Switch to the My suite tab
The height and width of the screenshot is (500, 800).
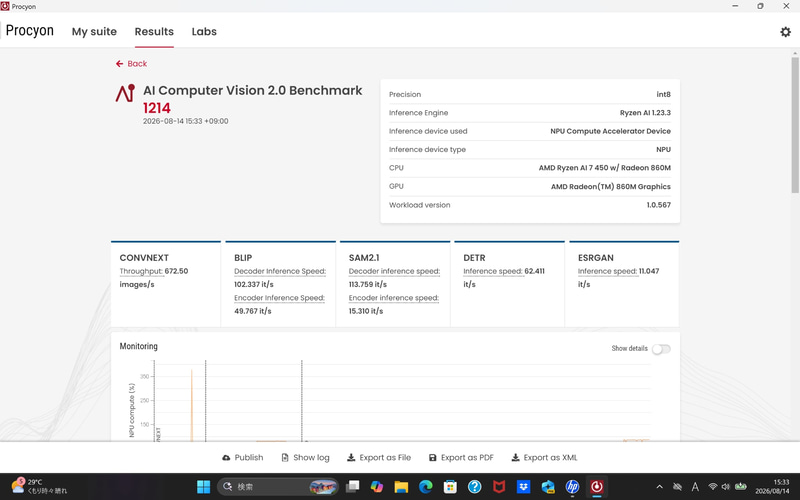[x=94, y=32]
